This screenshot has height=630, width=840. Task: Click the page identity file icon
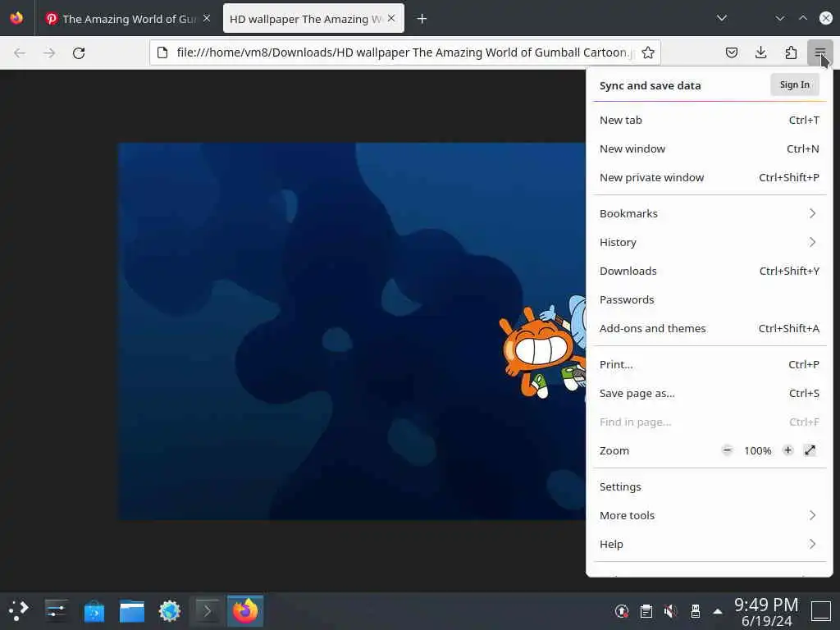tap(162, 52)
